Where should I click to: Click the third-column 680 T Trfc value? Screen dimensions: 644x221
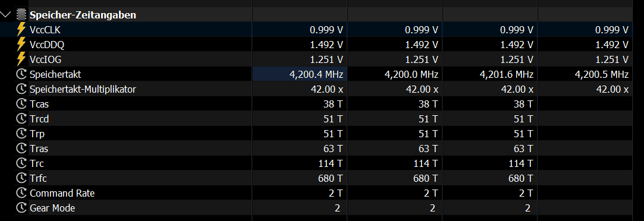coord(522,178)
